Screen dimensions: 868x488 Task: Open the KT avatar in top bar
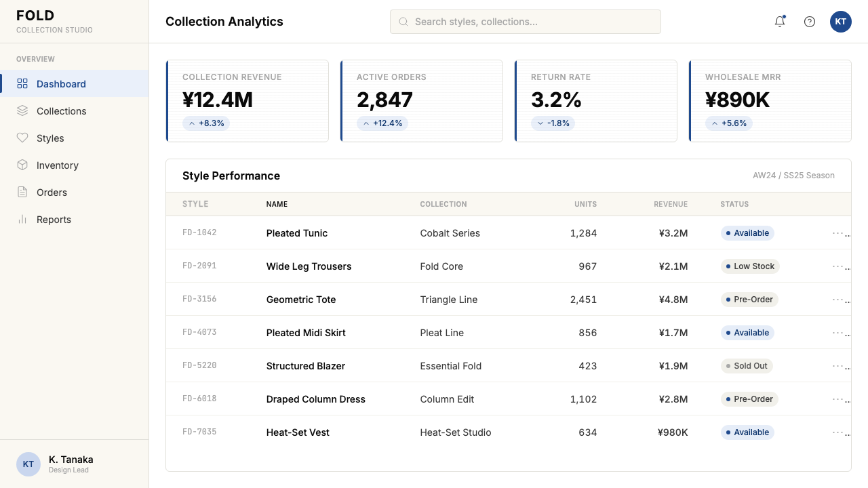(841, 22)
